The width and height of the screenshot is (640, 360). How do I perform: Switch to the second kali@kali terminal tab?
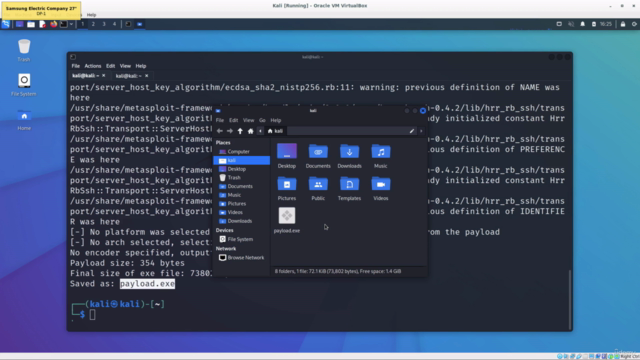tap(128, 76)
